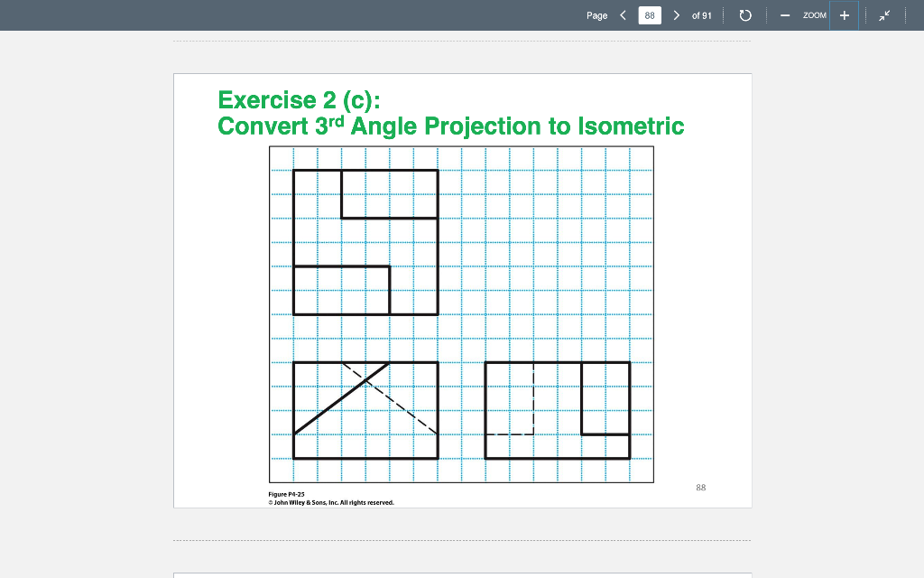Click the dotted separator above the page
This screenshot has height=578, width=924.
[x=462, y=40]
